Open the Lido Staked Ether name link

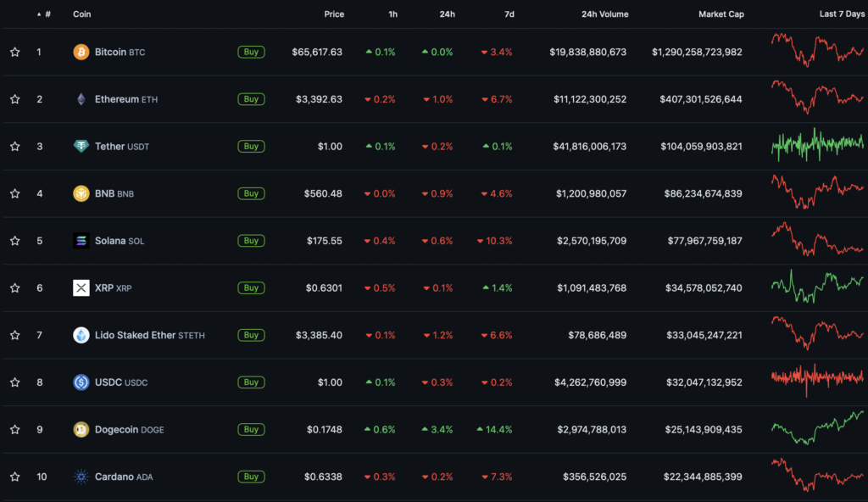click(x=135, y=335)
